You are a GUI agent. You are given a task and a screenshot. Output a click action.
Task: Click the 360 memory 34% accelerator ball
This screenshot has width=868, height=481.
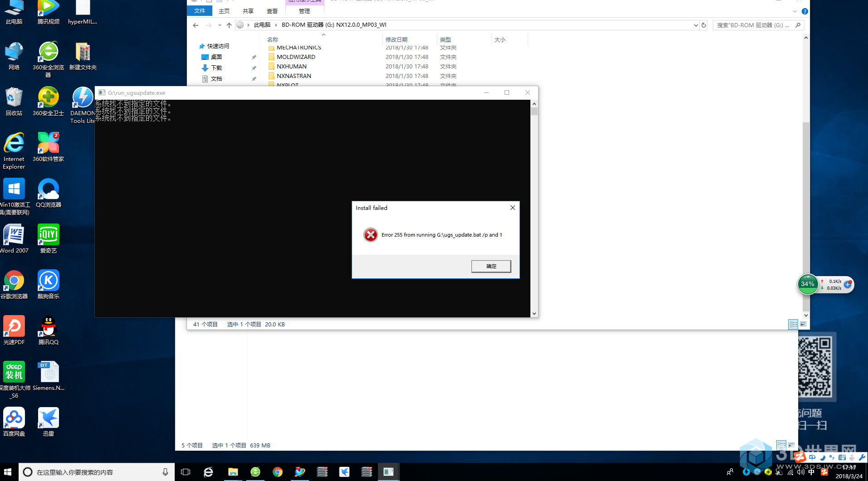[x=808, y=284]
